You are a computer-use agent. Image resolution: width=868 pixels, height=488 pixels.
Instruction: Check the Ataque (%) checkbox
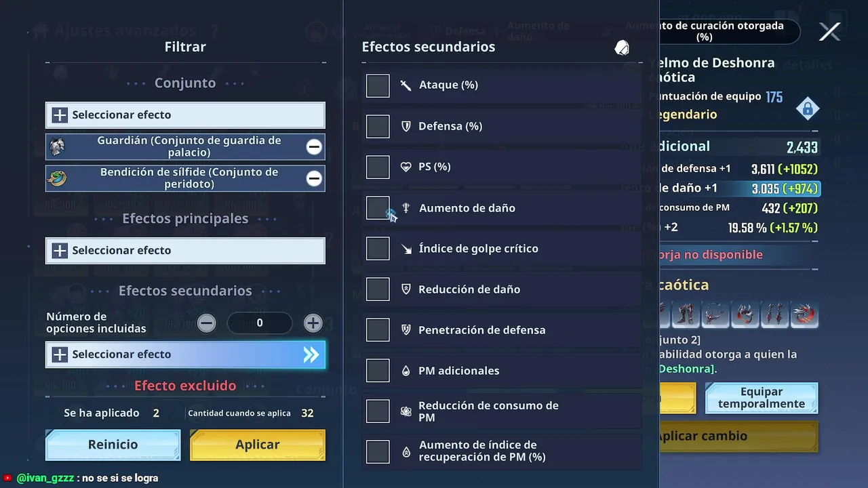[378, 85]
